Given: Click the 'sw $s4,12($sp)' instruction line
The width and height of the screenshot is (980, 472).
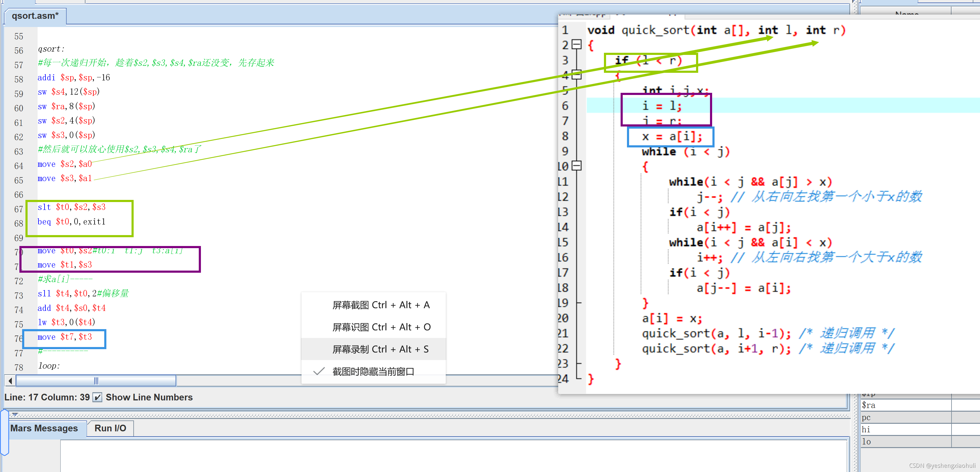Looking at the screenshot, I should pos(69,92).
